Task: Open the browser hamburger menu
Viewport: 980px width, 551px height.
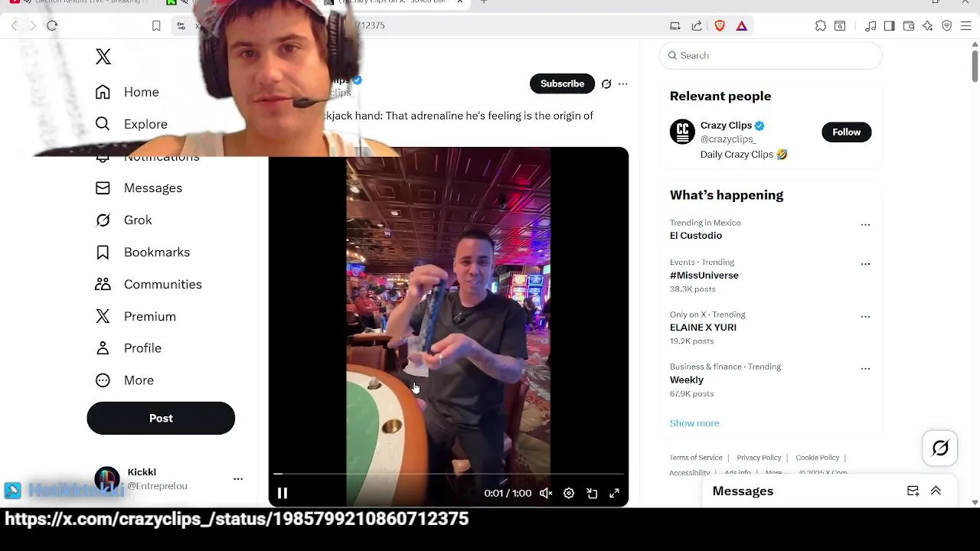Action: point(966,26)
